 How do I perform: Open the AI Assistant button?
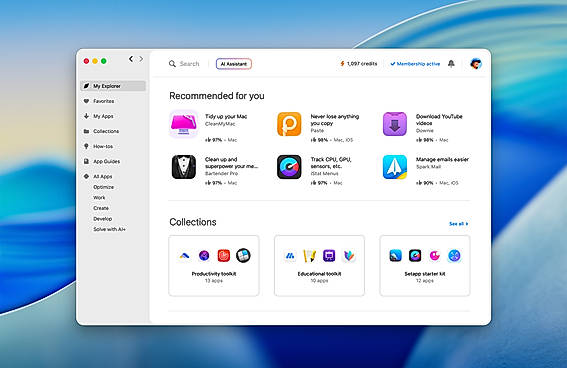click(234, 64)
